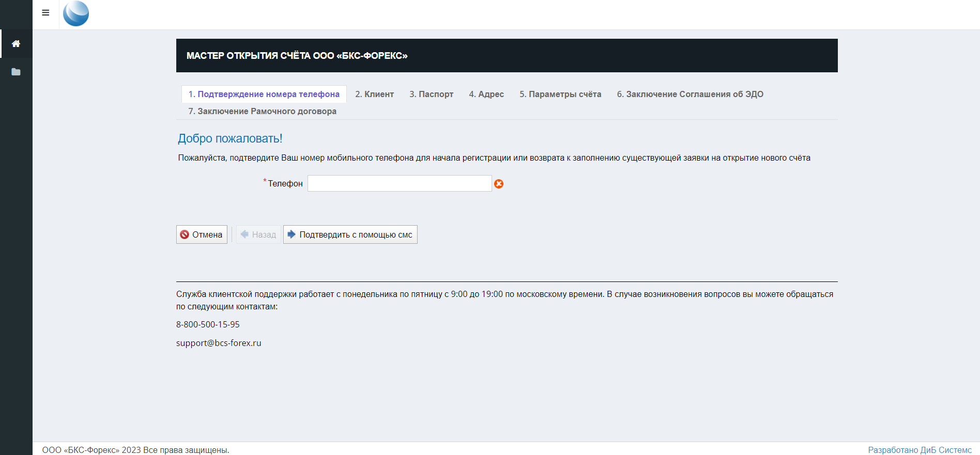980x455 pixels.
Task: Click the Телефон field label
Action: coord(285,183)
